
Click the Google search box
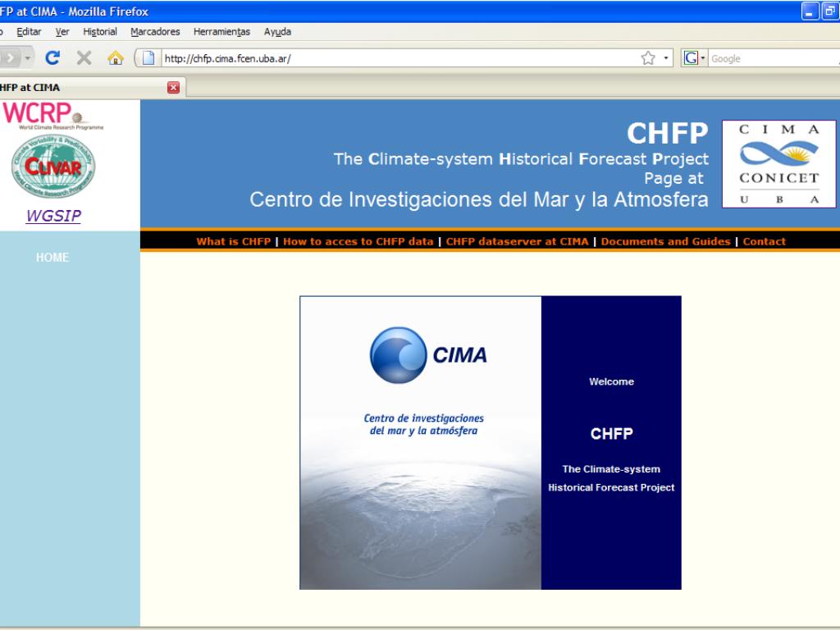click(774, 58)
